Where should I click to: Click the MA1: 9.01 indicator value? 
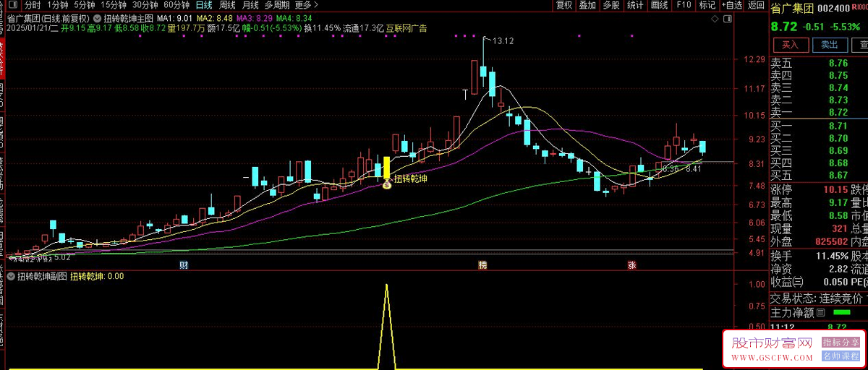click(174, 17)
